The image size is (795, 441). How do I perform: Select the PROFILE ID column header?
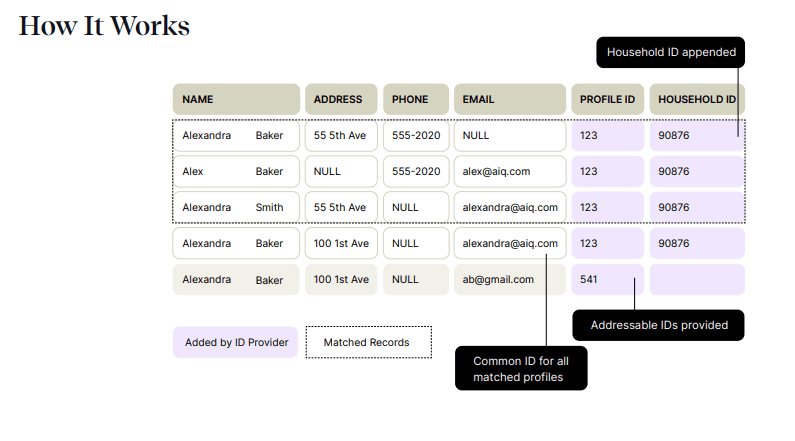607,99
